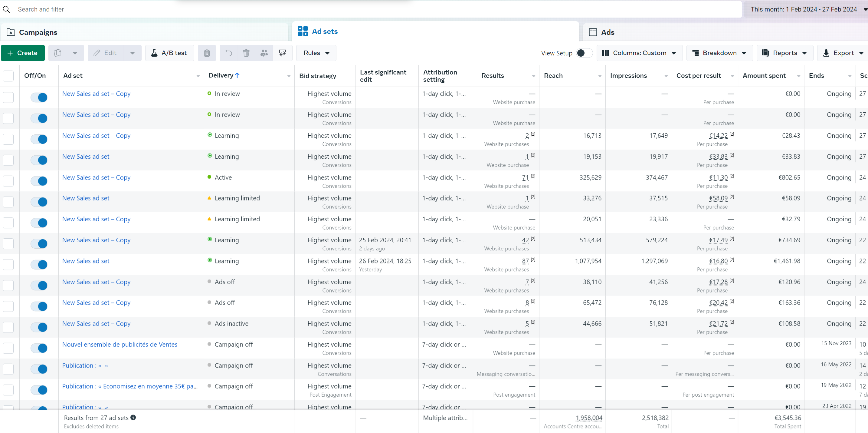Click the undo arrow icon
This screenshot has height=433, width=868.
(228, 53)
